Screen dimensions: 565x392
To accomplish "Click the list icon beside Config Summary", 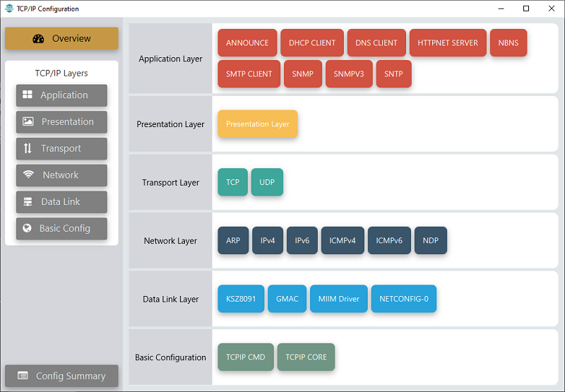I will 23,376.
